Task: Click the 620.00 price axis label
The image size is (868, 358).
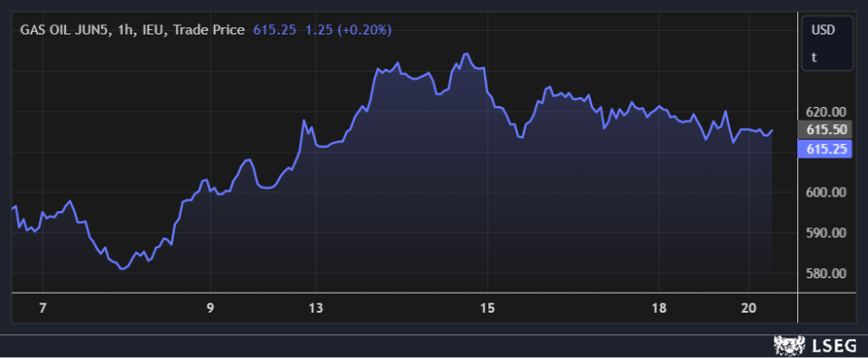Action: 826,112
